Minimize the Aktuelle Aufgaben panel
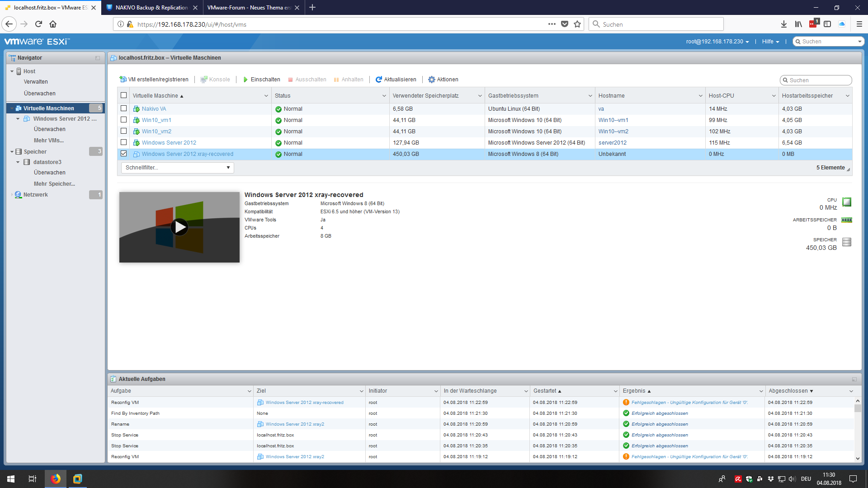868x488 pixels. (x=854, y=379)
